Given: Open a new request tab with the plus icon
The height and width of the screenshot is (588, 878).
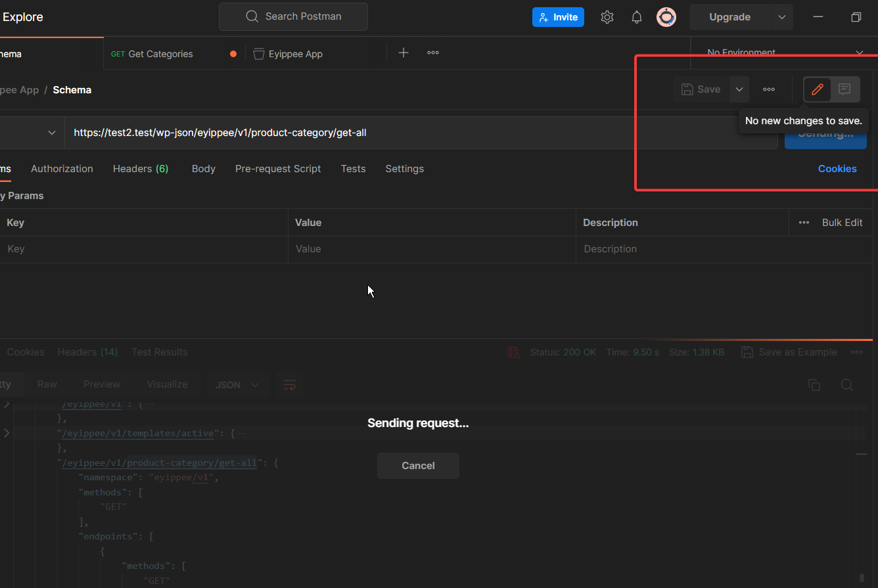Looking at the screenshot, I should coord(403,53).
